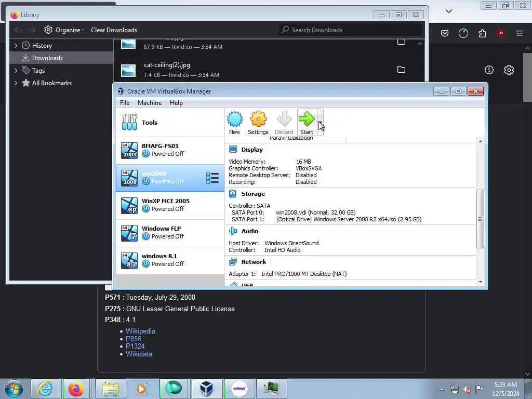Click the Yahoo taskbar icon
This screenshot has height=399, width=532.
(x=239, y=389)
